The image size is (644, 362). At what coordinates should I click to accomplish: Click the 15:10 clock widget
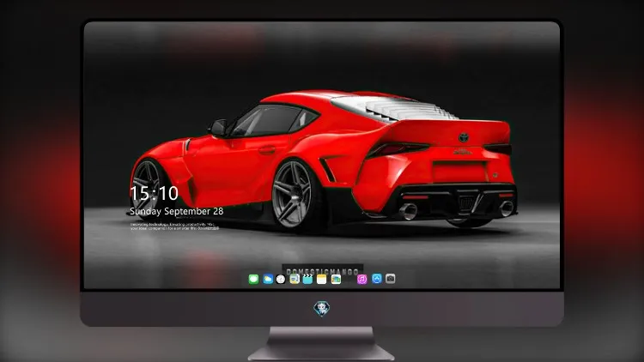pos(154,193)
